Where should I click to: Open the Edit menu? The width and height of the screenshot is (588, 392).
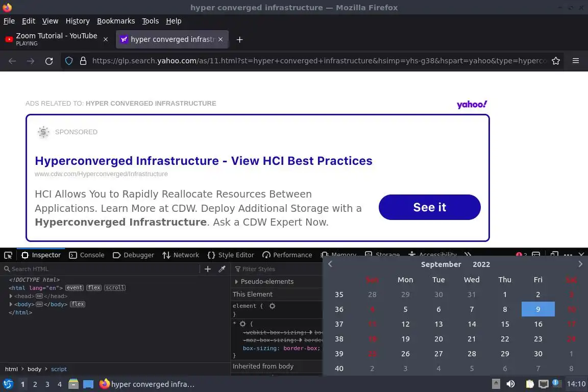[29, 21]
